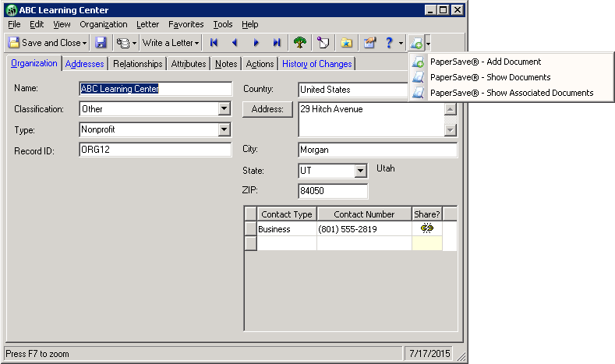Open the properties window icon
Viewport: 615px width, 364px height.
pyautogui.click(x=369, y=43)
